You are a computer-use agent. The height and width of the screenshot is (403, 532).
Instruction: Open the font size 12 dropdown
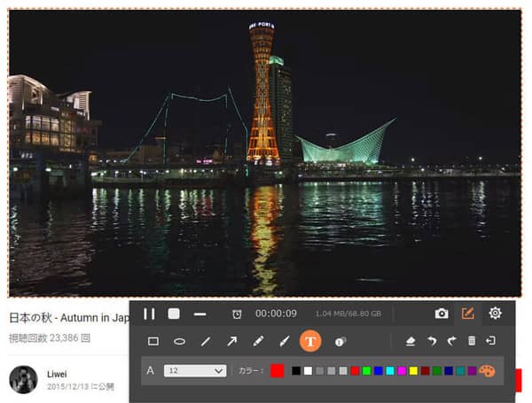[195, 370]
